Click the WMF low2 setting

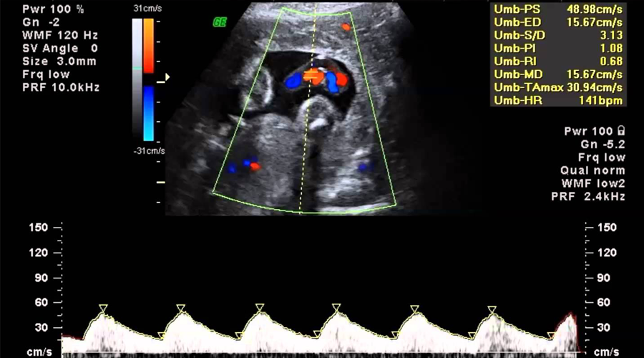[593, 184]
